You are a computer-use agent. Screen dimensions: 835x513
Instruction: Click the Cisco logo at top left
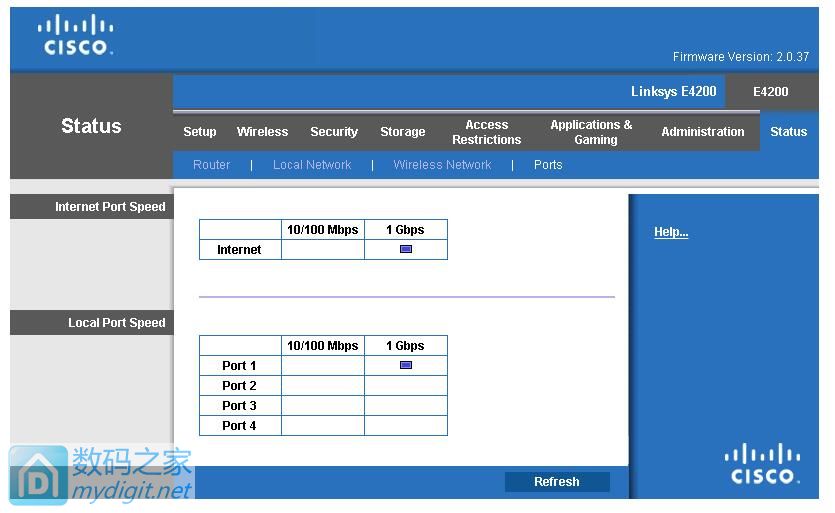tap(76, 35)
